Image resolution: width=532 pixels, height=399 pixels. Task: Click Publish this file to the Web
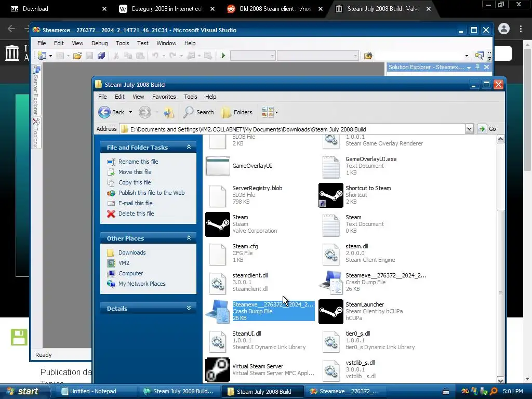point(151,193)
